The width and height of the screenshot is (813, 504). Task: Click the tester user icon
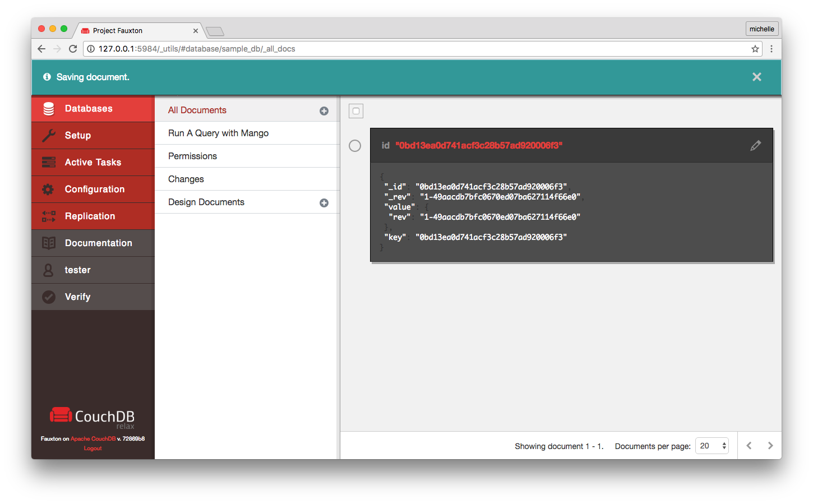tap(49, 270)
